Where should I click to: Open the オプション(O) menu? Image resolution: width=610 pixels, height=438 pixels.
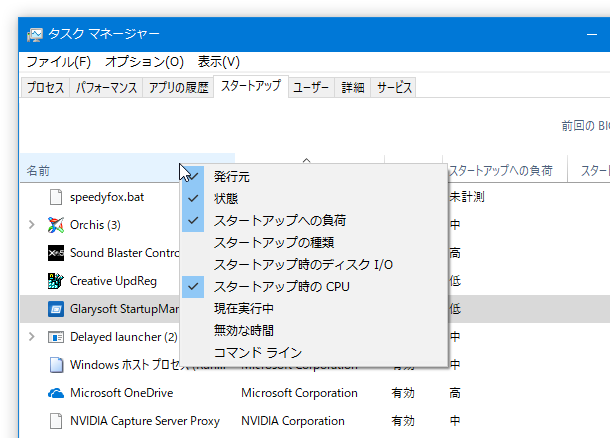point(144,62)
